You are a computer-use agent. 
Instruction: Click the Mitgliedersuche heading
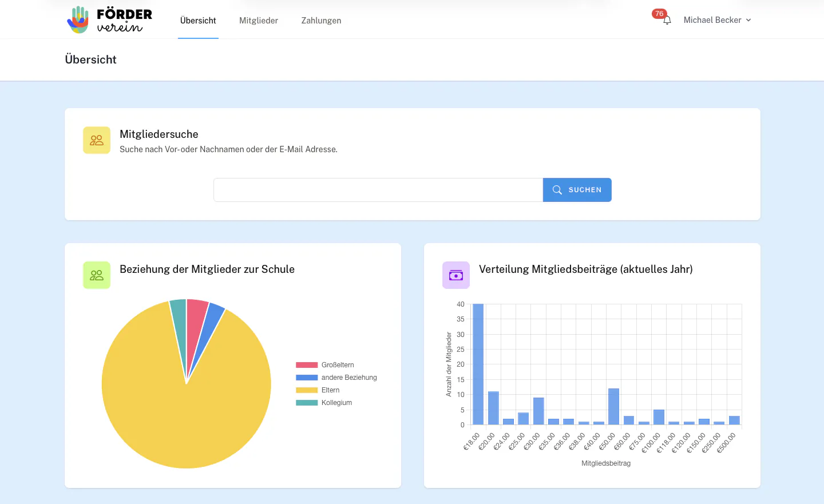tap(159, 134)
